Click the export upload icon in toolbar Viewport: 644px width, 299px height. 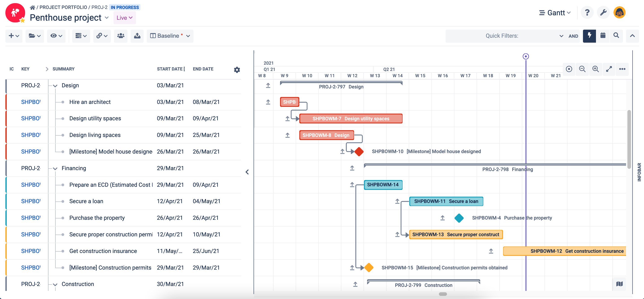tap(137, 36)
